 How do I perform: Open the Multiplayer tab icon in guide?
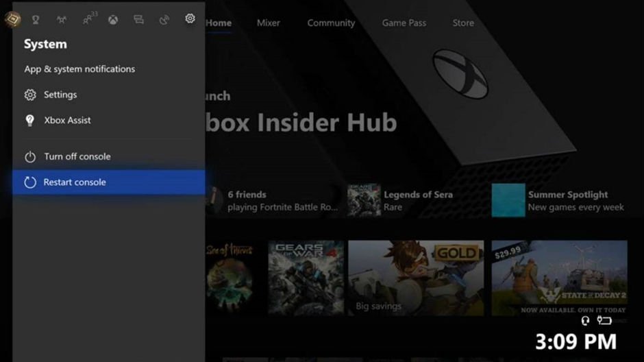click(62, 19)
